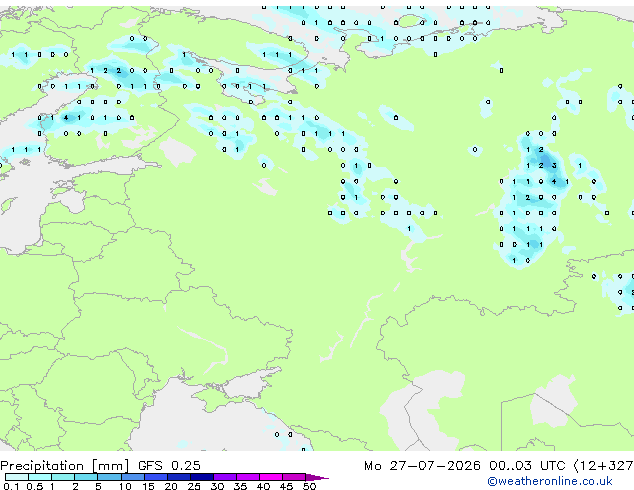The width and height of the screenshot is (634, 490).
Task: Select the 2–5 mm legend swatch
Action: pyautogui.click(x=86, y=477)
